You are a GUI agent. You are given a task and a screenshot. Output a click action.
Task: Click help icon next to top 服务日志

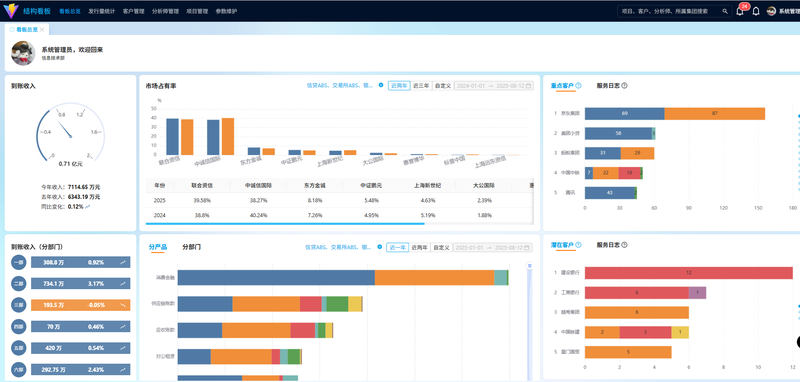tap(624, 86)
